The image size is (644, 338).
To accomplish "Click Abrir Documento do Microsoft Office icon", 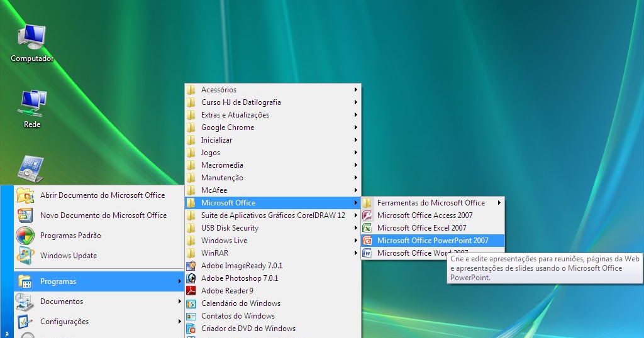I will tap(25, 195).
